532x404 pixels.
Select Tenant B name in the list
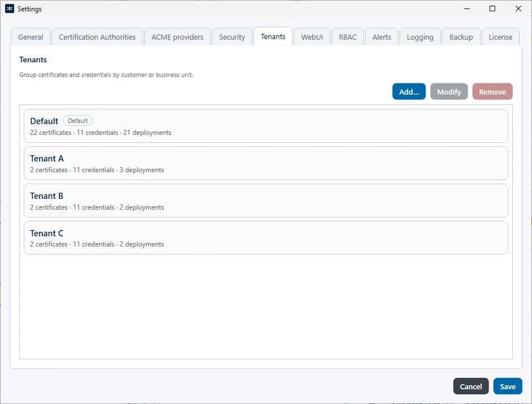(x=46, y=195)
